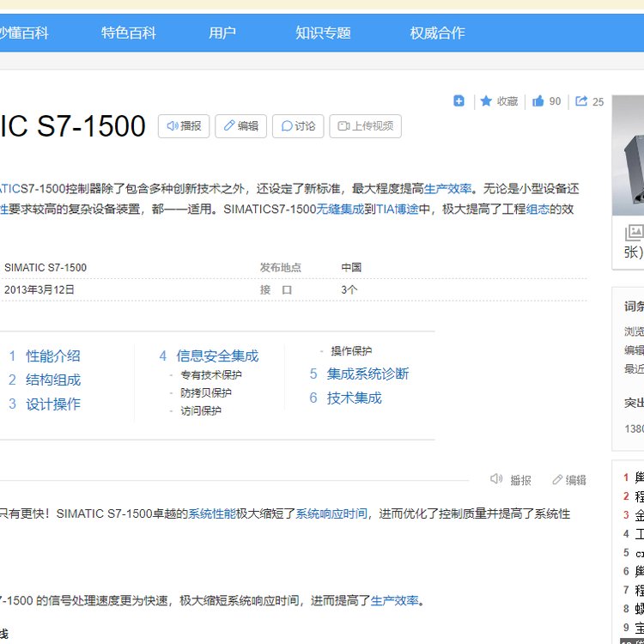
Task: Open the 特色百科 navigation tab
Action: pos(129,33)
